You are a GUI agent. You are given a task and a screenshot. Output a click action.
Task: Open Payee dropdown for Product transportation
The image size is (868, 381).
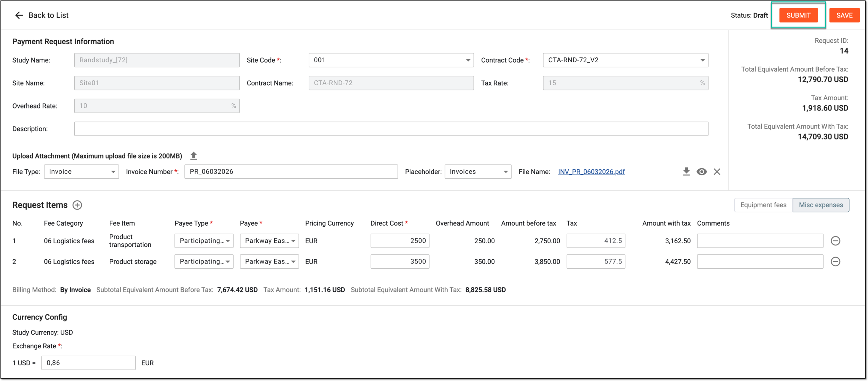tap(269, 241)
